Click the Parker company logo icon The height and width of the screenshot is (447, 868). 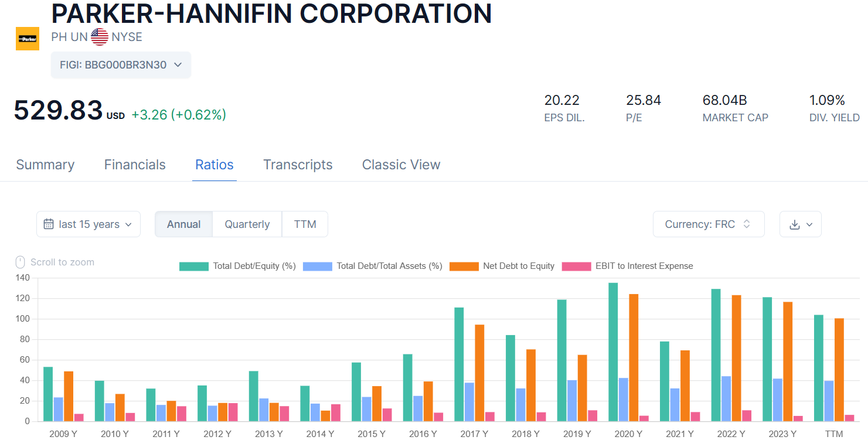pyautogui.click(x=27, y=39)
